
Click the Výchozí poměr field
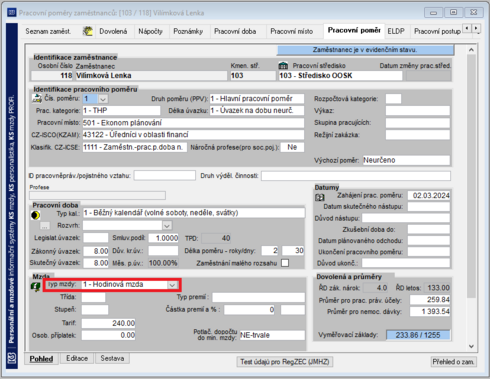[x=406, y=160]
